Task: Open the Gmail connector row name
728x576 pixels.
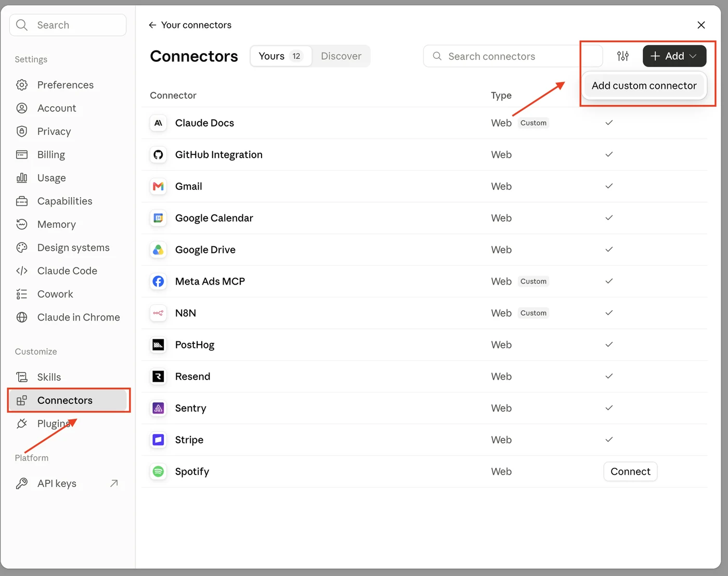Action: pos(189,186)
